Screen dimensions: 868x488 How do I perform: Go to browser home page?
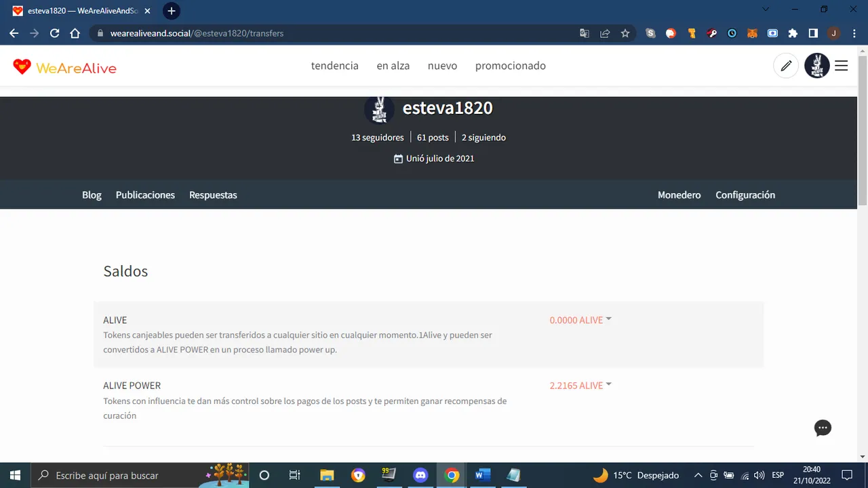(x=75, y=33)
